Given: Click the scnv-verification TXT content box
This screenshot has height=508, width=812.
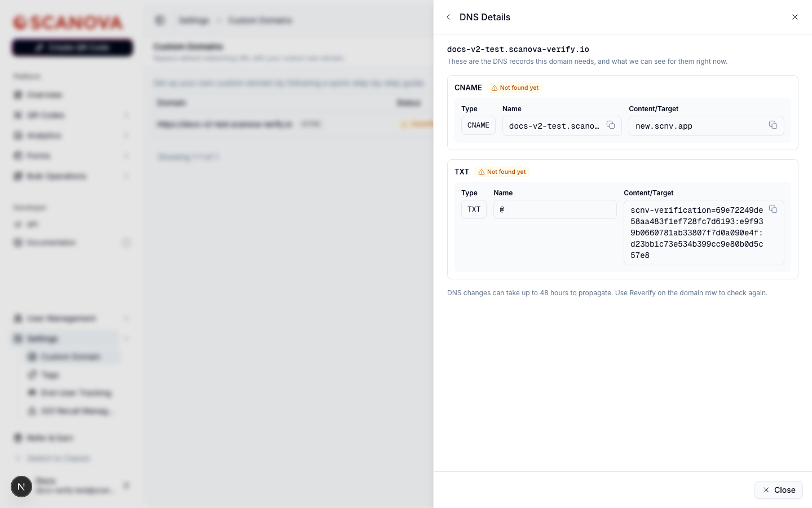Looking at the screenshot, I should pyautogui.click(x=704, y=233).
